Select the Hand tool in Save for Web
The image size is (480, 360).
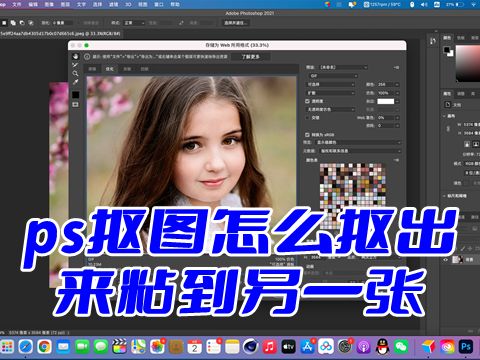76,56
